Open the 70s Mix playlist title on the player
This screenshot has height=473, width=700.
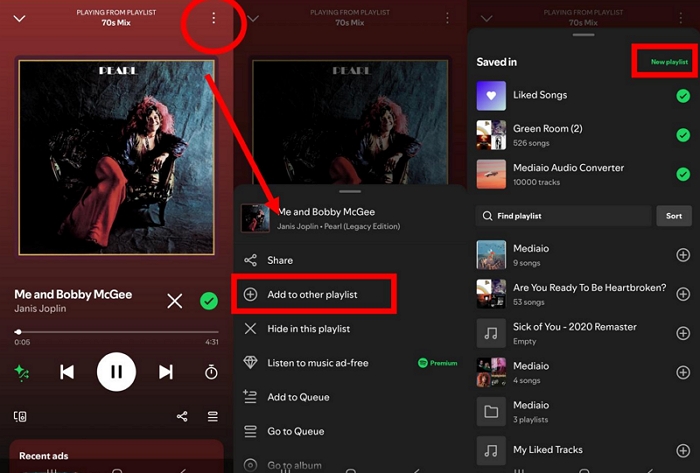[116, 22]
